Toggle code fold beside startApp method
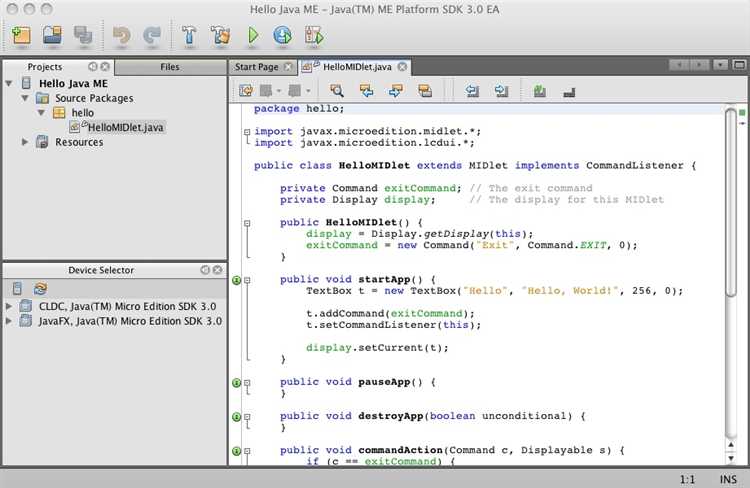Image resolution: width=750 pixels, height=488 pixels. click(x=247, y=280)
